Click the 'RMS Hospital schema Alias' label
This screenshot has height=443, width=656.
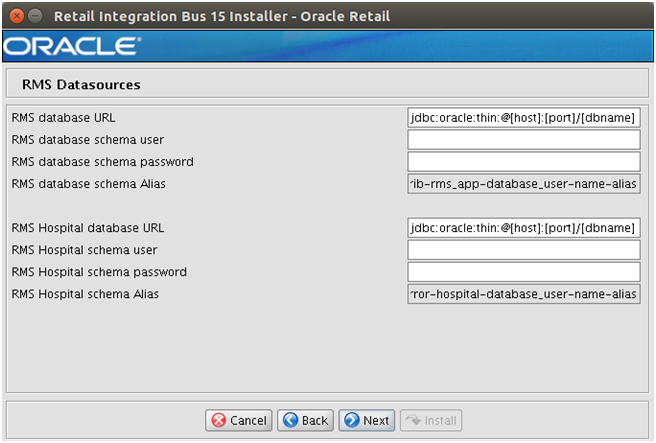pos(85,294)
